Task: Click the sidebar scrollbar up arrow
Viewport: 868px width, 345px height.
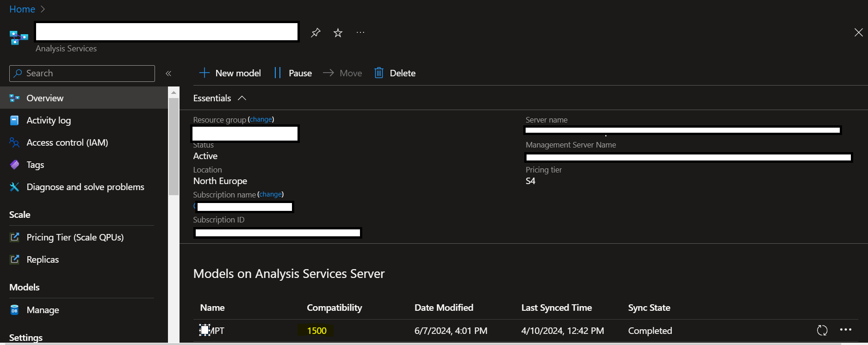Action: 174,92
